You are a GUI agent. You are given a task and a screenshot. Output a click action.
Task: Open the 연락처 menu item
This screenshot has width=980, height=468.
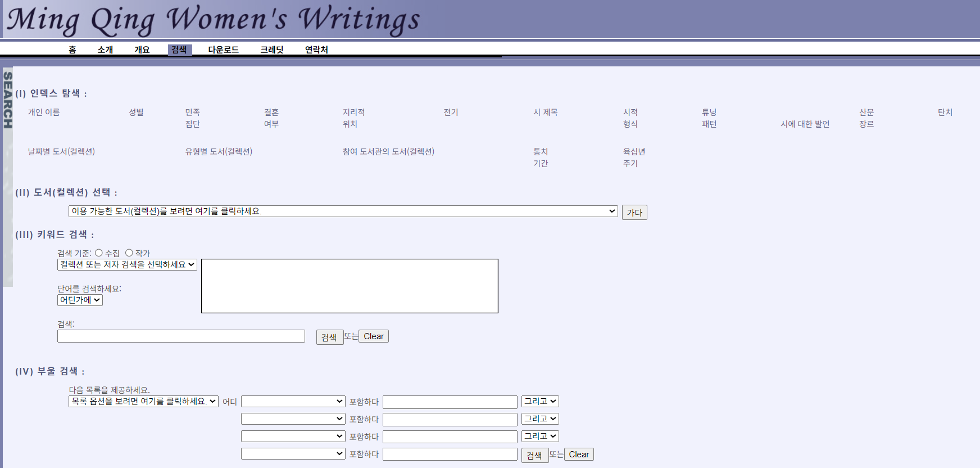point(316,49)
